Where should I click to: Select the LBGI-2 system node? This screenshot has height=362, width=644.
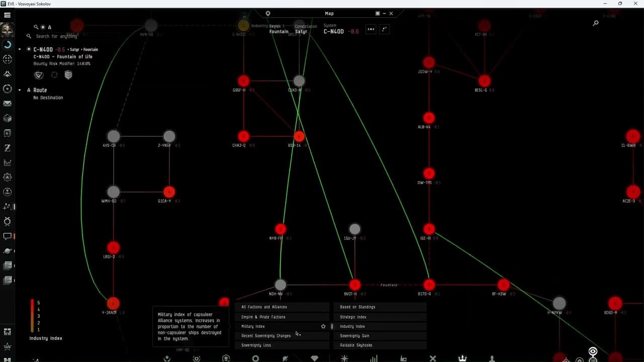(113, 247)
